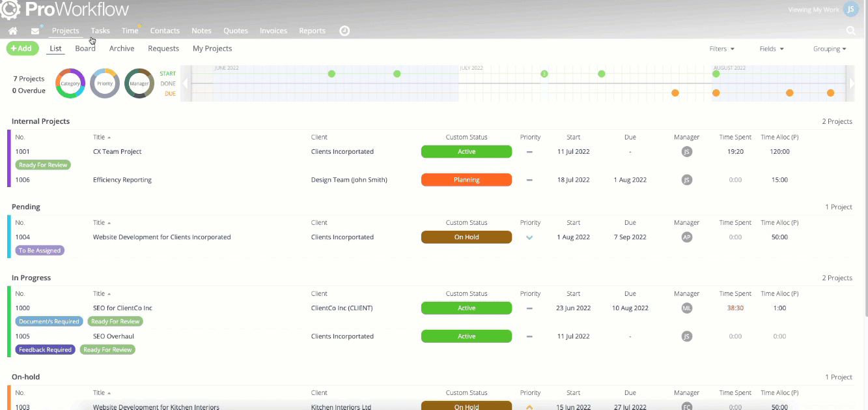Image resolution: width=868 pixels, height=410 pixels.
Task: Change Active status of SEO Overhaul
Action: tap(466, 336)
